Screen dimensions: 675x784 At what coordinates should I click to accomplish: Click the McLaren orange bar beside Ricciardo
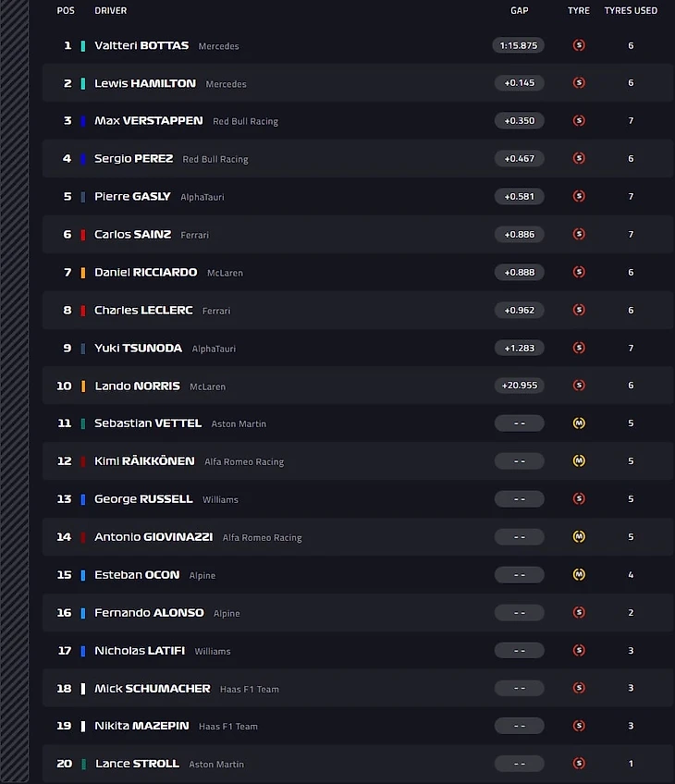tap(83, 273)
